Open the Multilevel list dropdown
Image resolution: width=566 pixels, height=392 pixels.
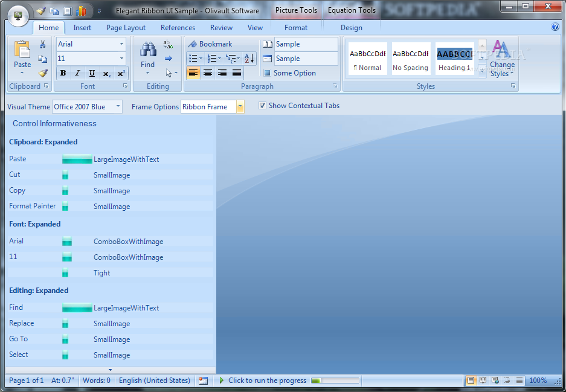[x=238, y=58]
